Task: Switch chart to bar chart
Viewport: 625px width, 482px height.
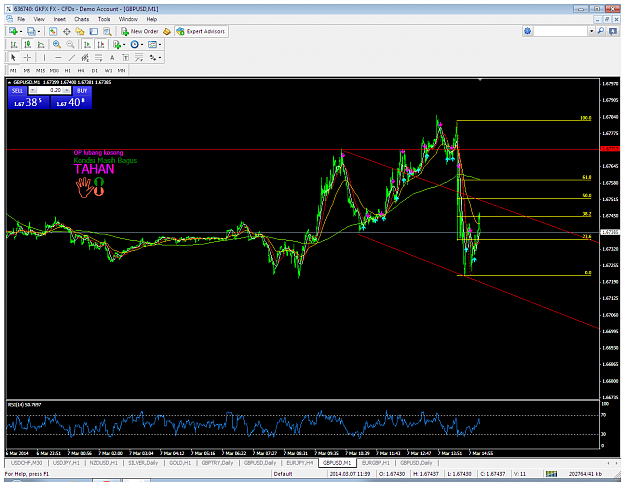Action: (x=14, y=44)
